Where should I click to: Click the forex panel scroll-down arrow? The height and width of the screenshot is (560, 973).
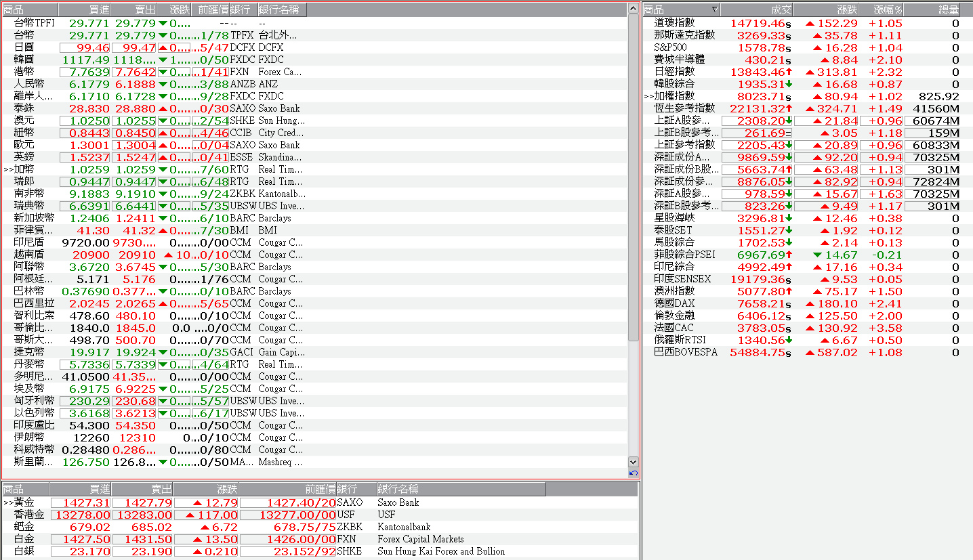(x=634, y=462)
